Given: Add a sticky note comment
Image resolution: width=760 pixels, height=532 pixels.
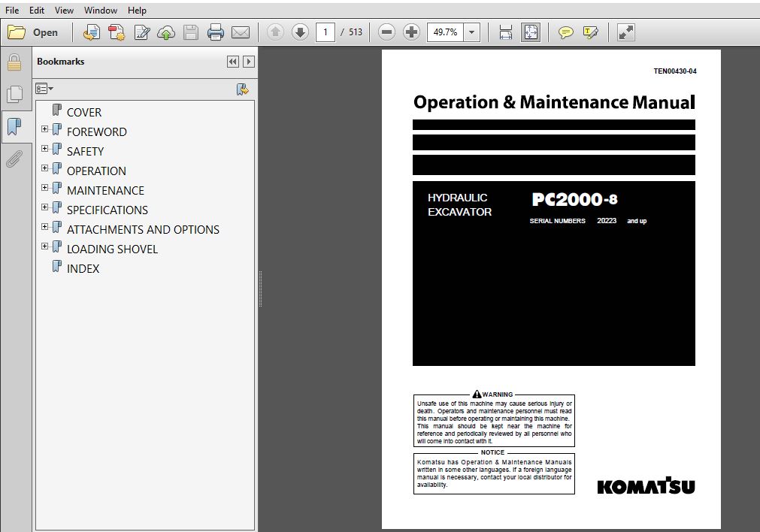Looking at the screenshot, I should (x=565, y=32).
